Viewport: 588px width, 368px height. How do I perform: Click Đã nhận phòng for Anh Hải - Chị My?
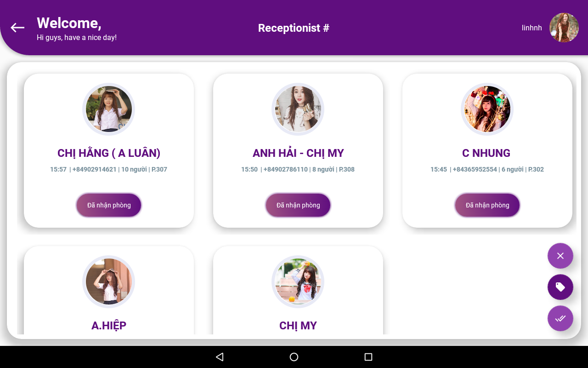click(x=298, y=205)
